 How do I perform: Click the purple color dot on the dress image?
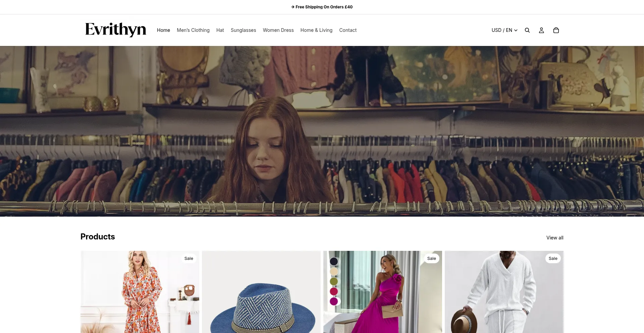pos(334,301)
